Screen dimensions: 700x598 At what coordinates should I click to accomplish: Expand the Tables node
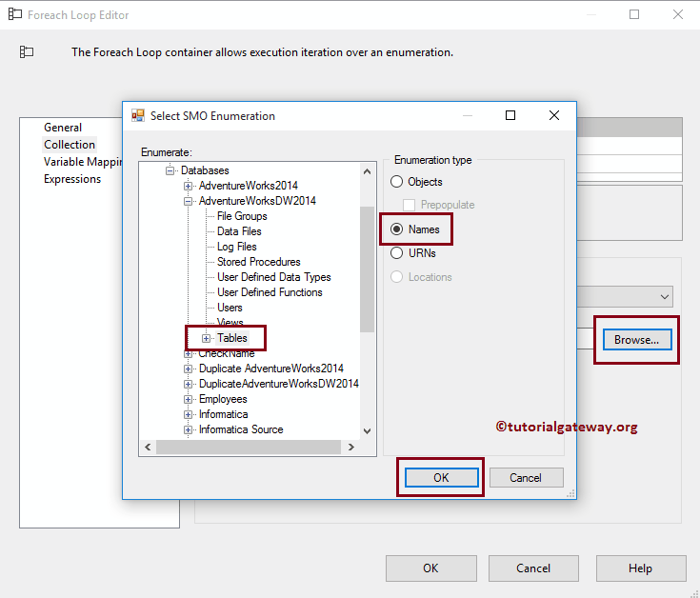206,338
